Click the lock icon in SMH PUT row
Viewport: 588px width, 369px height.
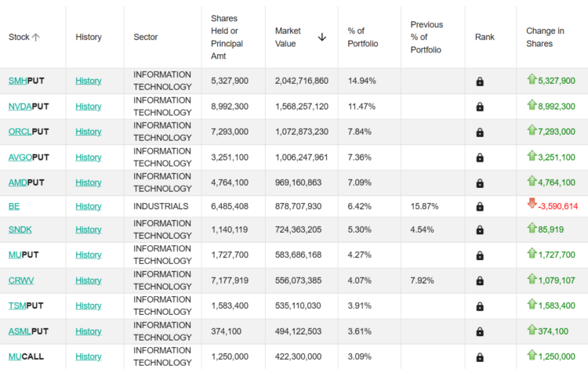[480, 81]
